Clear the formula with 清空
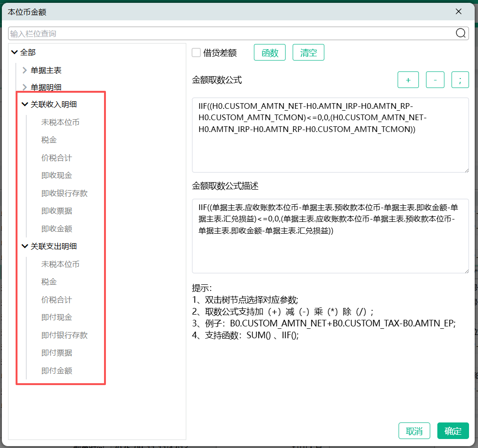Screen dimensions: 478x448 click(308, 53)
